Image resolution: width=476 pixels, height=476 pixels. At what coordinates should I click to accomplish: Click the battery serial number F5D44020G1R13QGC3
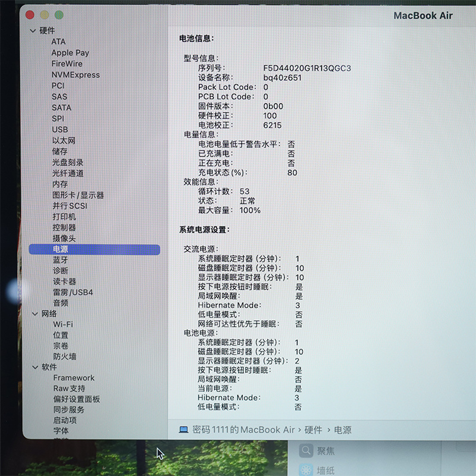307,68
